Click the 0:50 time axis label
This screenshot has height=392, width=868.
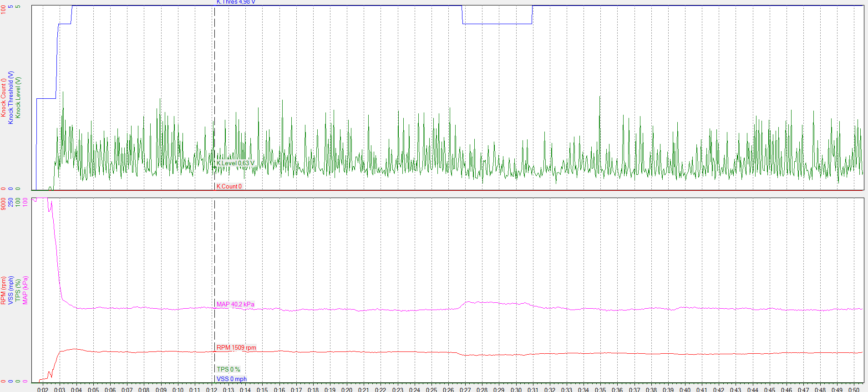tap(854, 389)
